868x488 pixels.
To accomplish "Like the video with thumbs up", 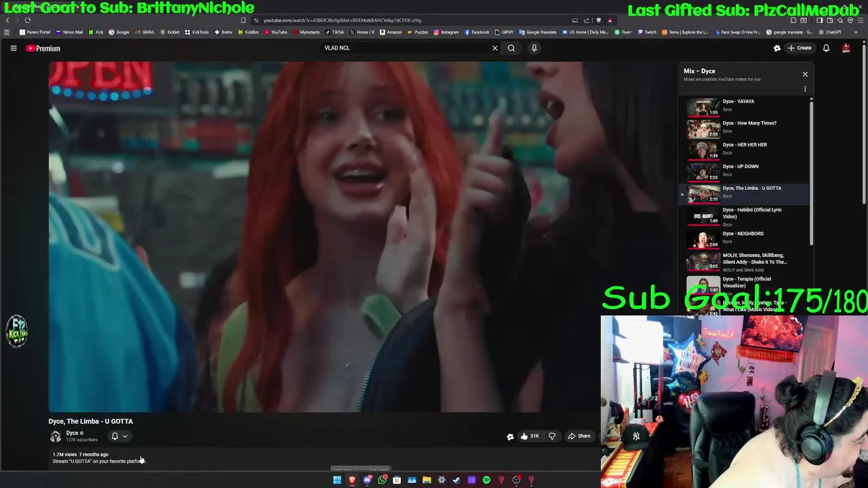I will coord(529,436).
